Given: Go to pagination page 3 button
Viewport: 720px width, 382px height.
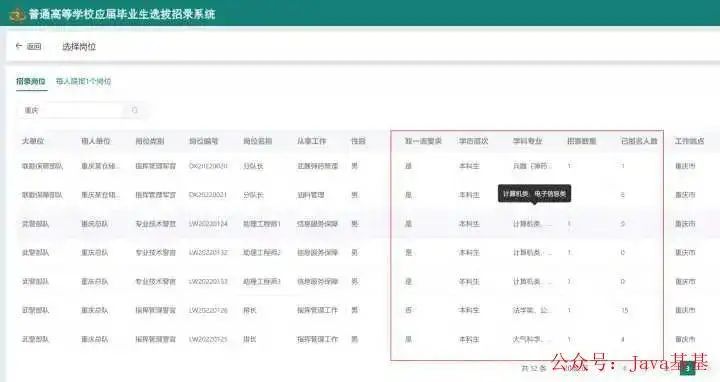Looking at the screenshot, I should (687, 368).
